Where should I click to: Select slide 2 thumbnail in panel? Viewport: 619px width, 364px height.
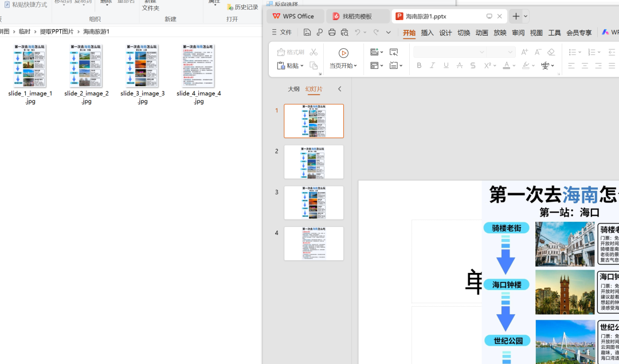[314, 162]
